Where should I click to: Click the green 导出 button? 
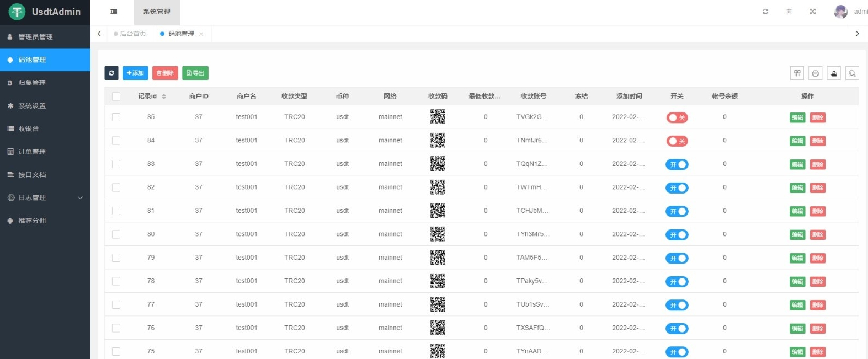tap(195, 73)
